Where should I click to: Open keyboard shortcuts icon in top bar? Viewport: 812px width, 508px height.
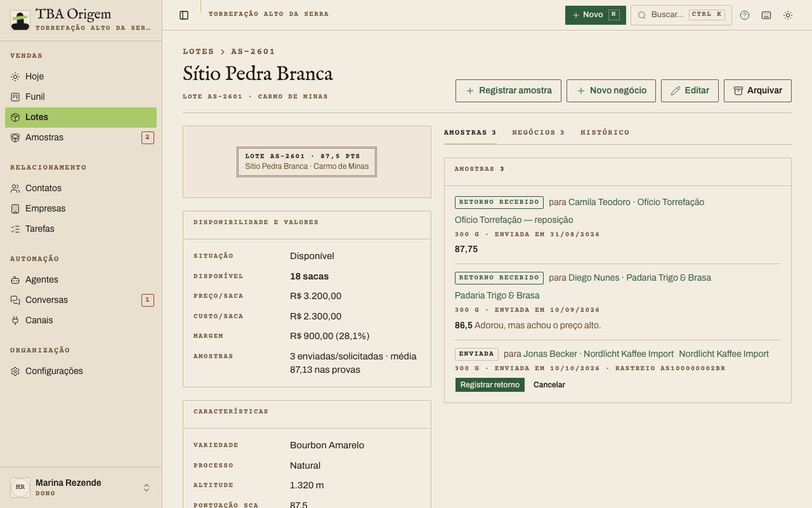click(766, 15)
